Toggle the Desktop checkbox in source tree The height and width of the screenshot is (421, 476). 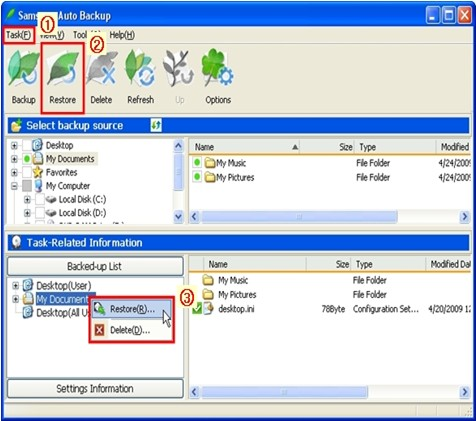27,145
